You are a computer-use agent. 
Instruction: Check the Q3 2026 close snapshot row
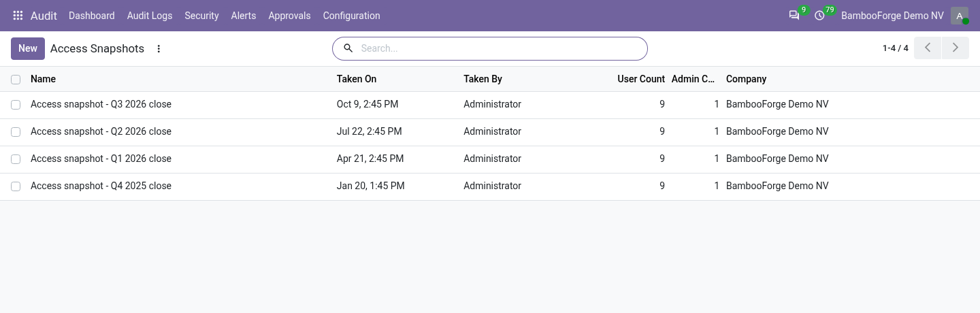pos(16,105)
